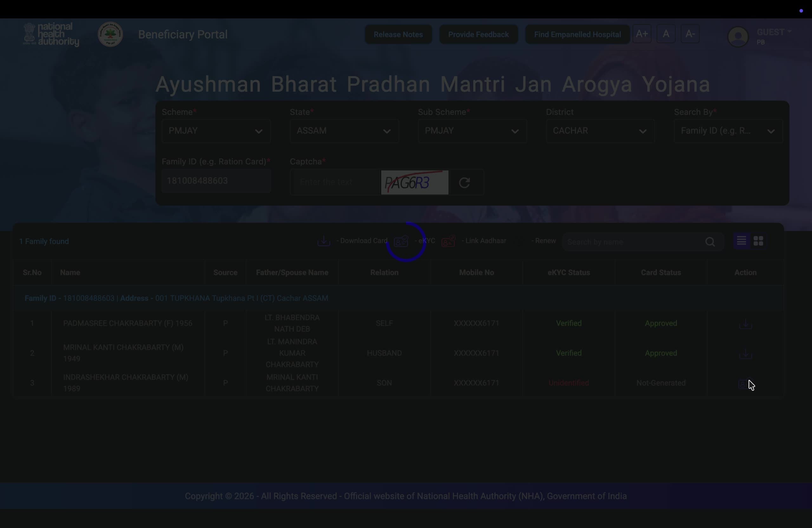Click the footer copyright text

click(x=406, y=496)
